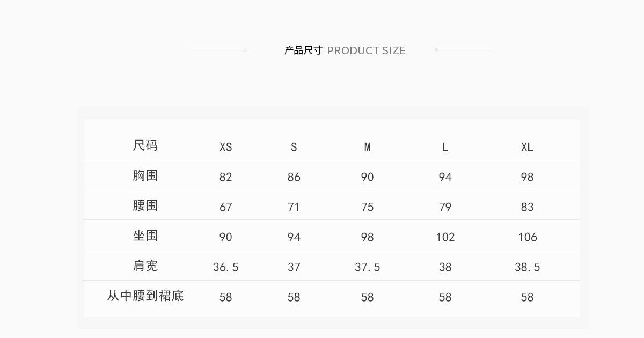Screen dimensions: 644x338
Task: Click the XL hip value 106
Action: pos(527,237)
